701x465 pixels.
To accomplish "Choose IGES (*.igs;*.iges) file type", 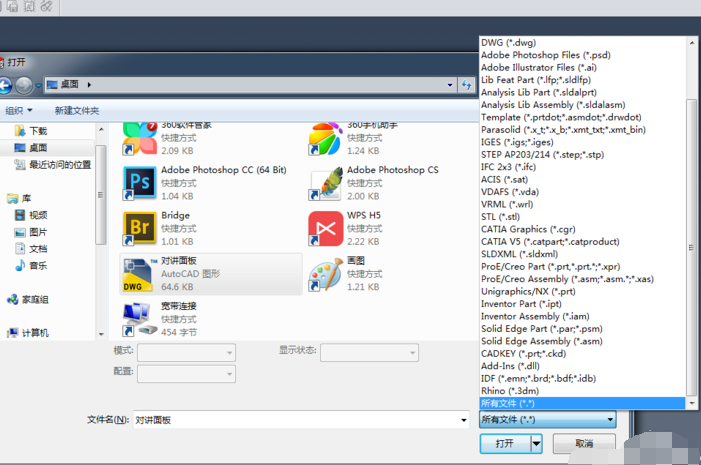I will pyautogui.click(x=583, y=142).
